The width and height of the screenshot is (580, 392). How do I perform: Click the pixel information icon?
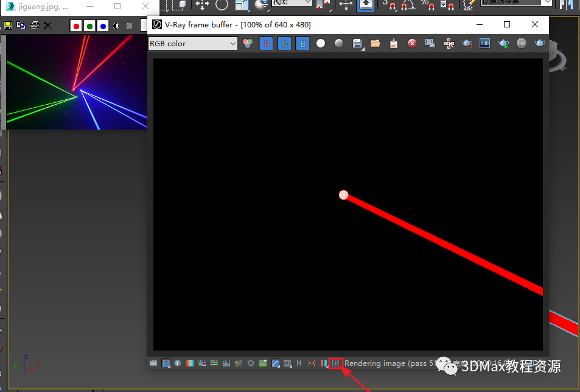coord(178,363)
